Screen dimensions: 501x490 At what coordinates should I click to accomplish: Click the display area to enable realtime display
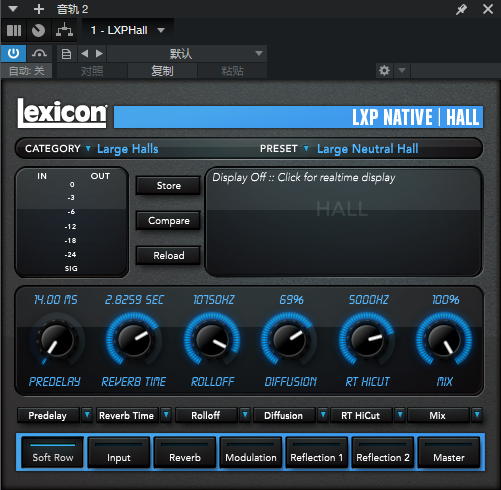[x=343, y=222]
